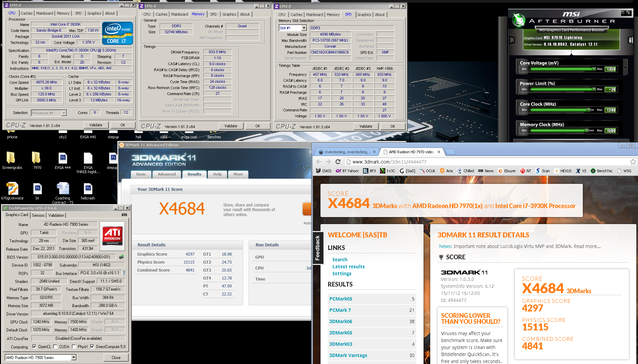Open the Latest results link
638x364 pixels.
(x=348, y=267)
